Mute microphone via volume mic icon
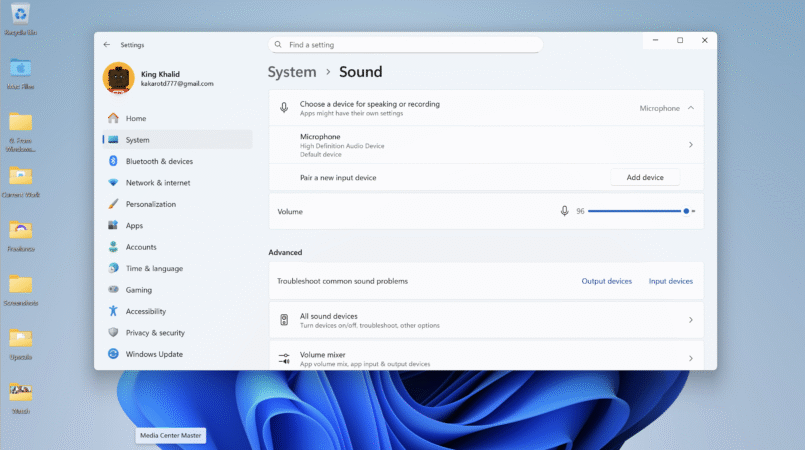Screen dimensions: 805x450 click(565, 211)
